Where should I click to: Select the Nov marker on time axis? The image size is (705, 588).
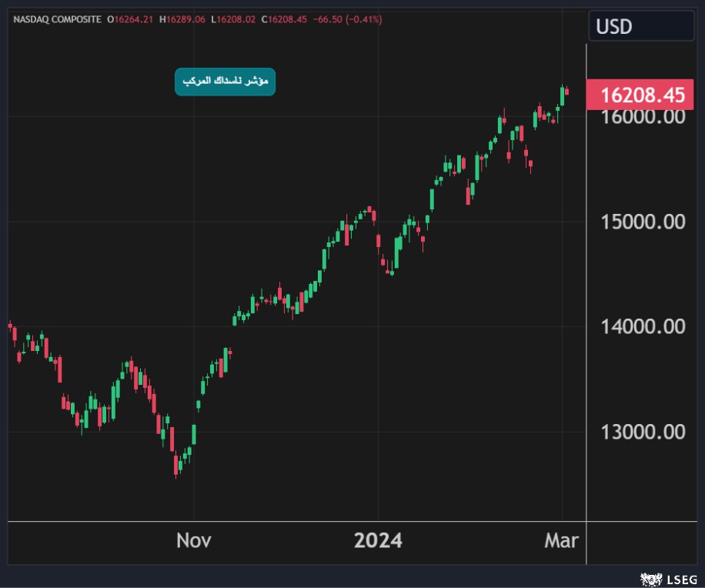pyautogui.click(x=194, y=541)
